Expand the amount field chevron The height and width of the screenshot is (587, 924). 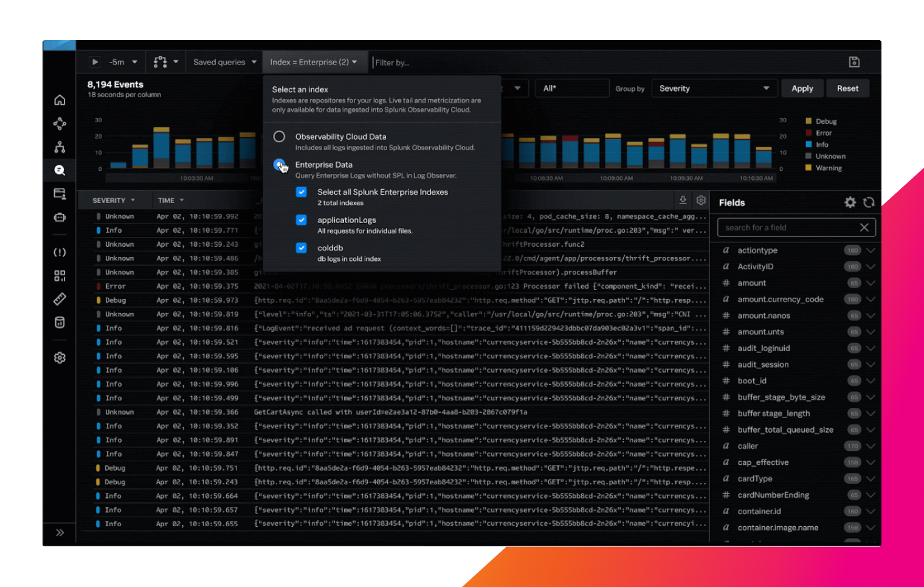[x=872, y=283]
